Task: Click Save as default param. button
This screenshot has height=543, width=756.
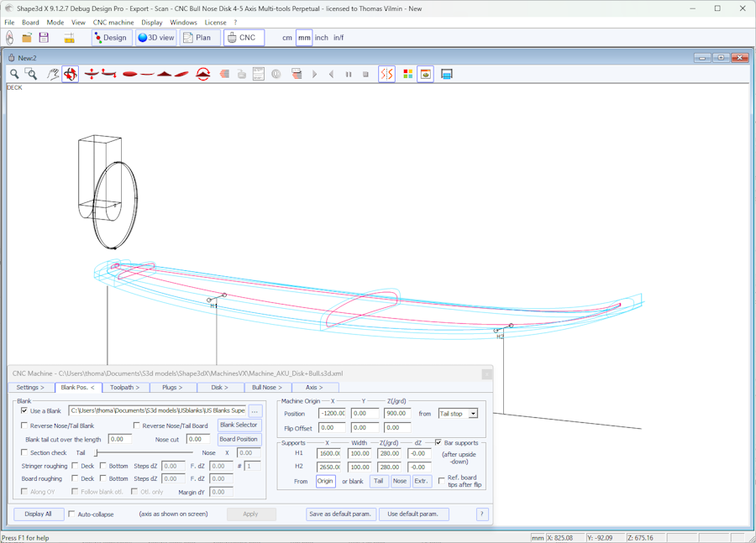Action: tap(341, 514)
